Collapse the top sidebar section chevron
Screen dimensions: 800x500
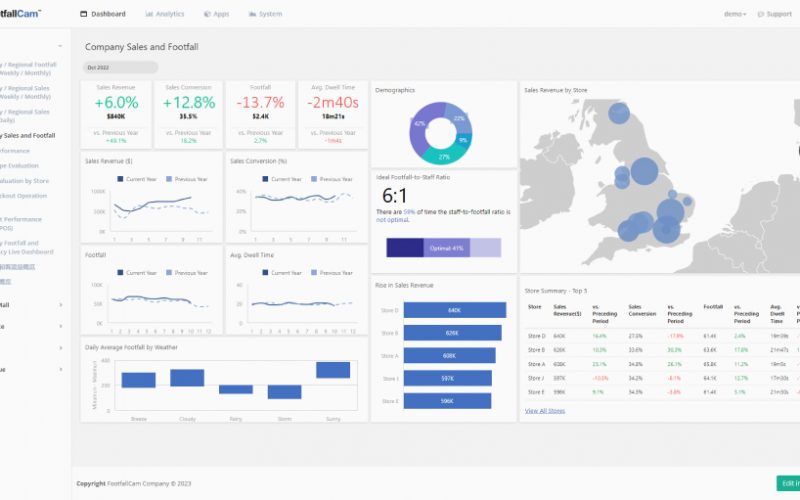[60, 47]
